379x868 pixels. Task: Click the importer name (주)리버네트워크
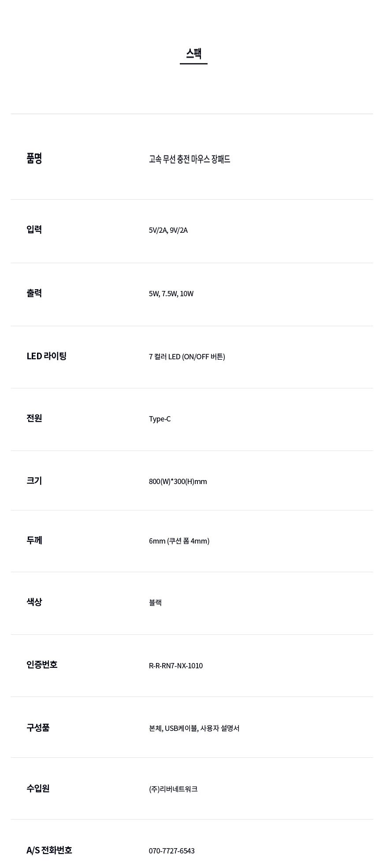click(173, 789)
